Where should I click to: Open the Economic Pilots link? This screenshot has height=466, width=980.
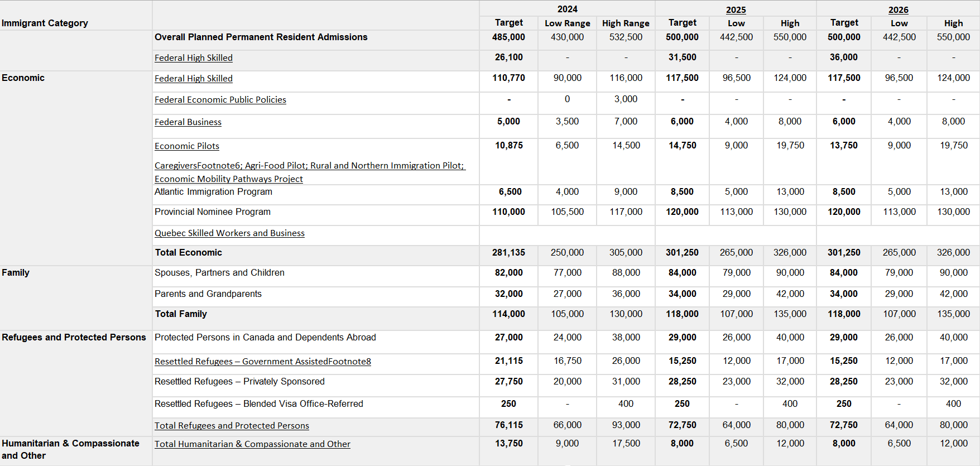point(186,146)
